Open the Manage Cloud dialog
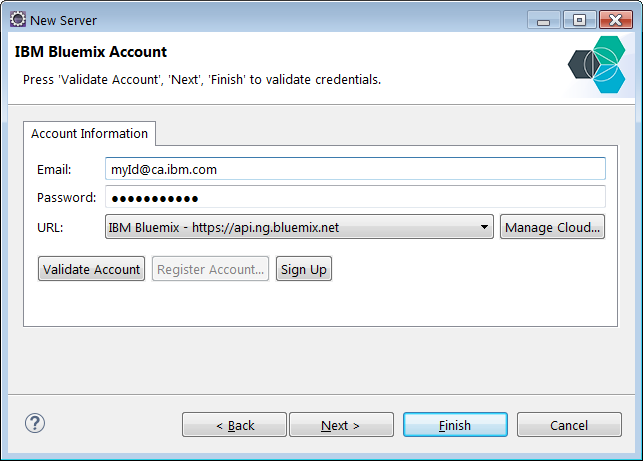 coord(552,227)
